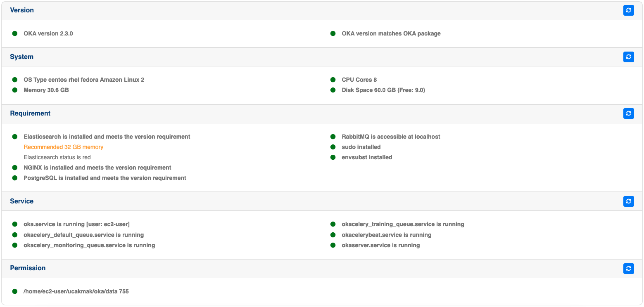This screenshot has width=644, height=307.
Task: Click the Version section header
Action: click(22, 10)
